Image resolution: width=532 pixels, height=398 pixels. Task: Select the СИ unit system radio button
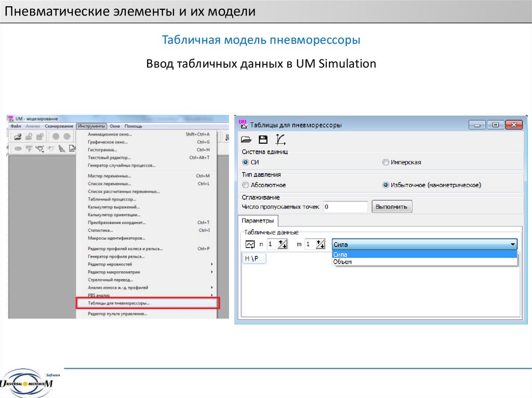click(x=246, y=162)
